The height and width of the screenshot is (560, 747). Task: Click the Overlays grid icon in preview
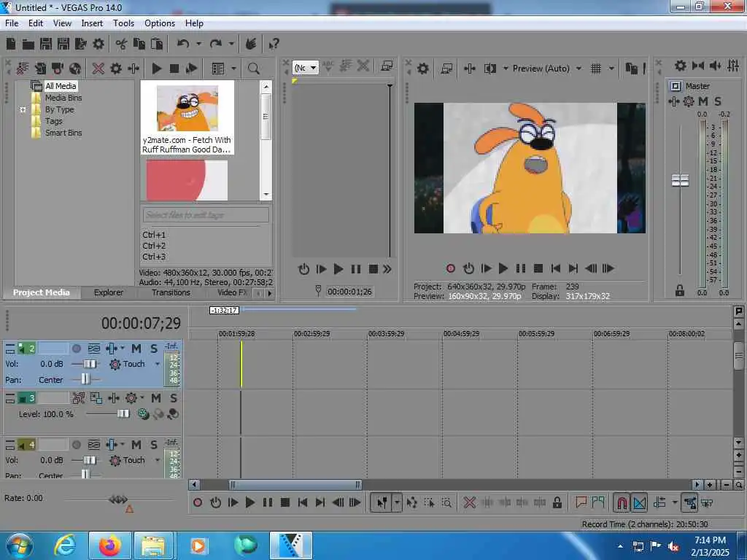point(595,69)
